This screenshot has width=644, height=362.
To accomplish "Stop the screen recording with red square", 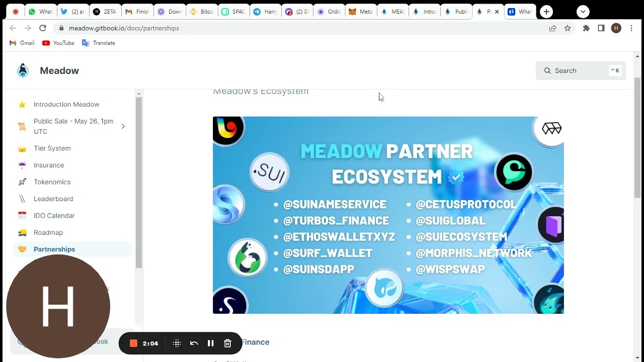I will (133, 343).
